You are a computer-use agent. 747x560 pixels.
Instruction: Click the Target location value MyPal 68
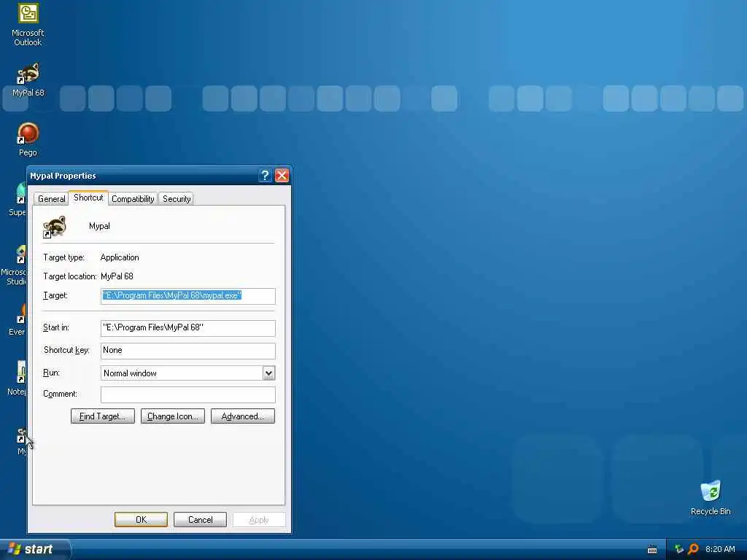pos(117,276)
